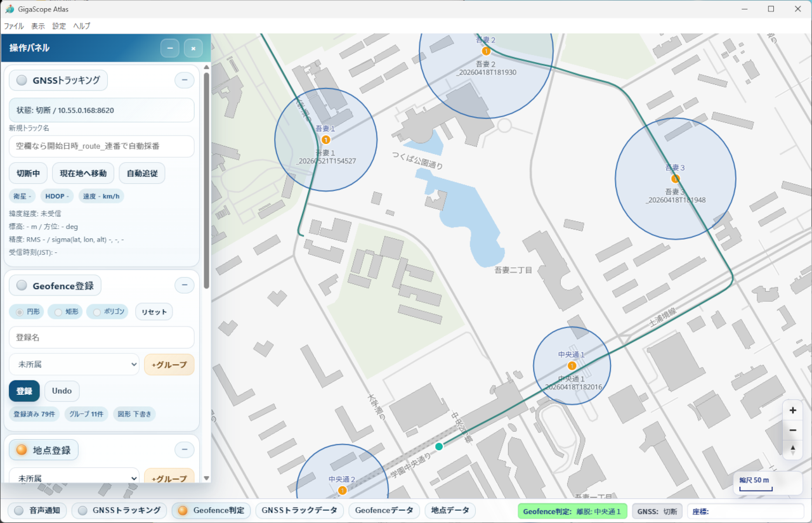Open the Geofence 未所属 group dropdown
Viewport: 812px width, 523px height.
pos(74,365)
